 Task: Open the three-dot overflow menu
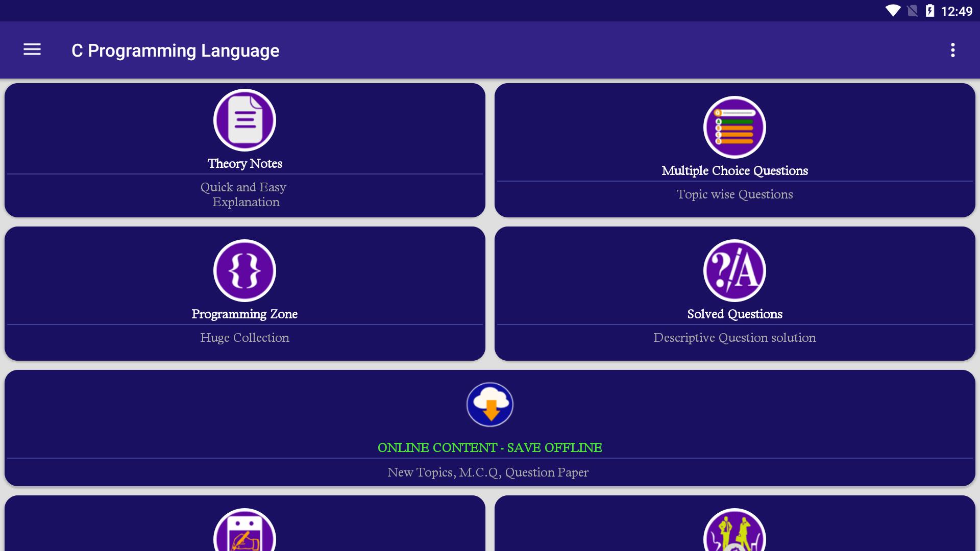pos(952,50)
